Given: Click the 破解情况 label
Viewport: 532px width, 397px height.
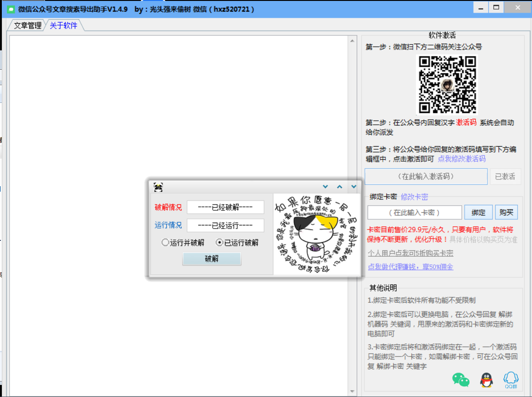Looking at the screenshot, I should 168,207.
